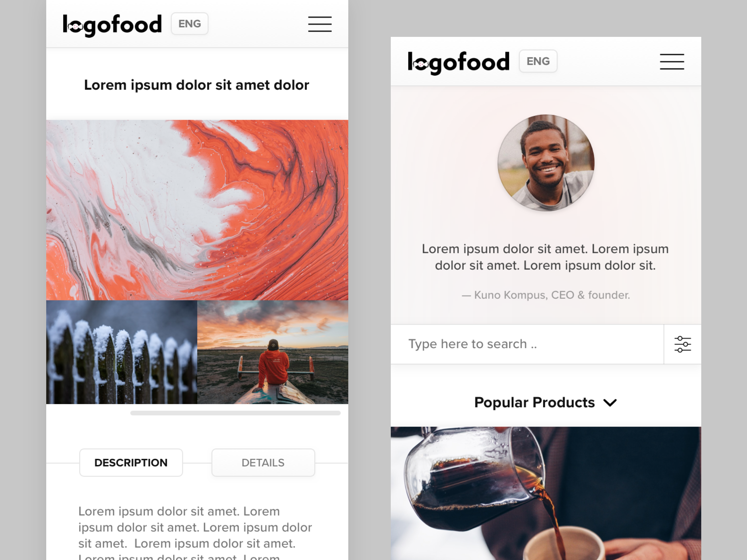Open the snowy fence thumbnail

(122, 352)
